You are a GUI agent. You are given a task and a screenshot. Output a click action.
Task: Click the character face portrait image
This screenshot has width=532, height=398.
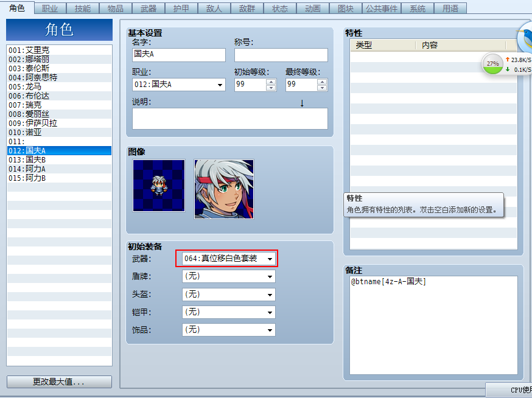coord(224,189)
